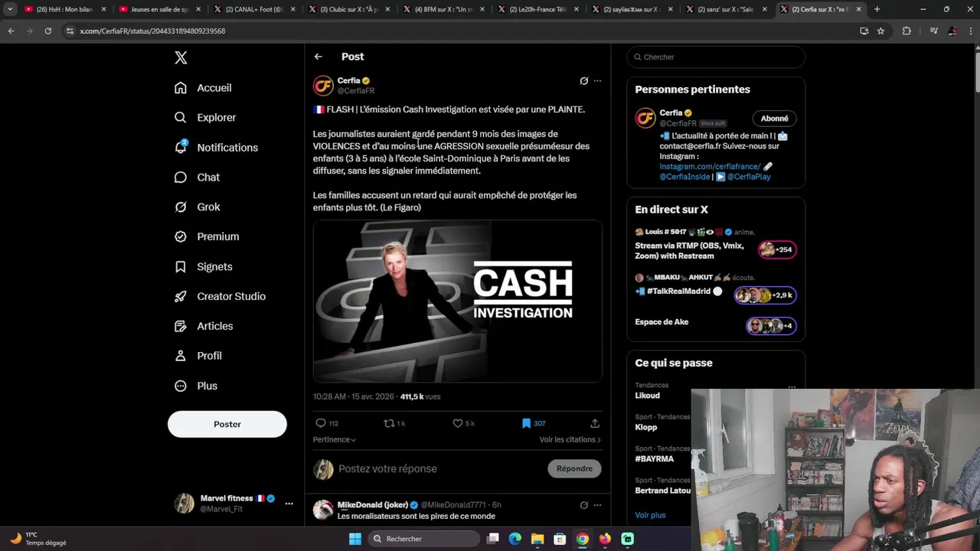Repost the post with 1 k reposts
Image resolution: width=980 pixels, height=551 pixels.
394,423
